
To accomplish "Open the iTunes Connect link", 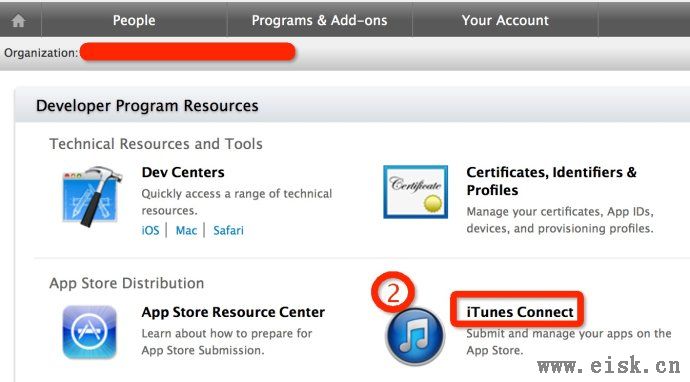I will pyautogui.click(x=520, y=312).
